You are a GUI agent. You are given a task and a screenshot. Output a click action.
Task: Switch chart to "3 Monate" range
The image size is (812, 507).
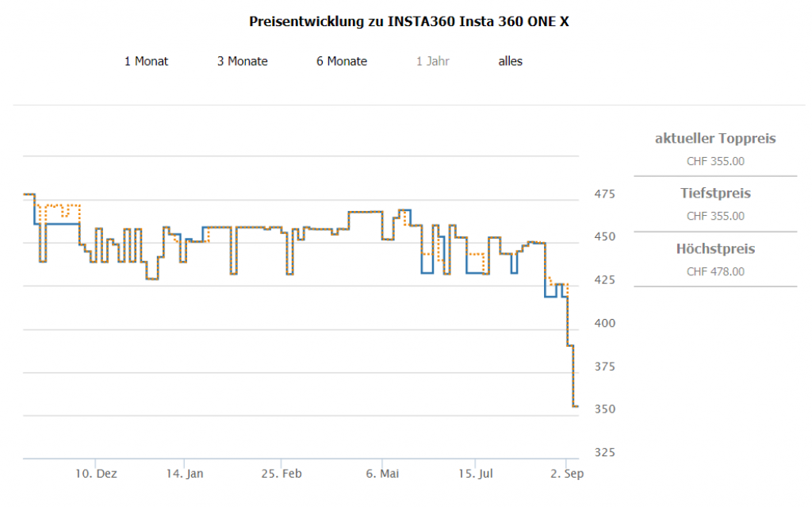242,61
